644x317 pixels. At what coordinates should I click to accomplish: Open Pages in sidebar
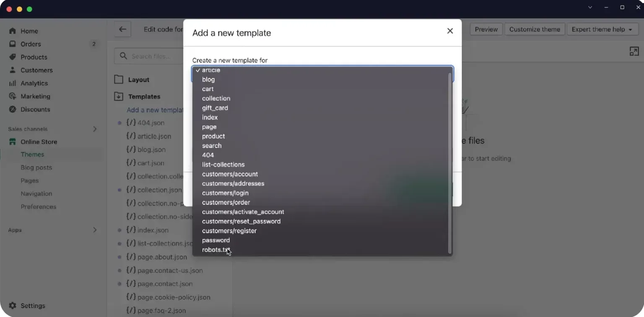coord(30,181)
